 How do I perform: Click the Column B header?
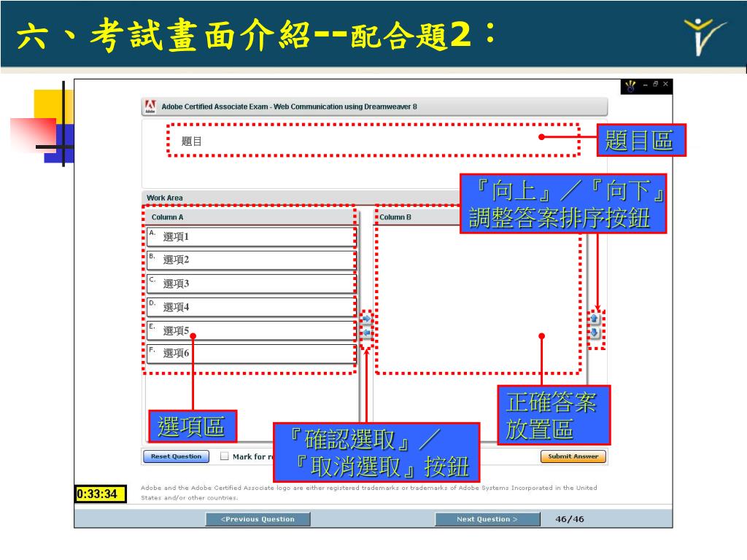pos(395,217)
